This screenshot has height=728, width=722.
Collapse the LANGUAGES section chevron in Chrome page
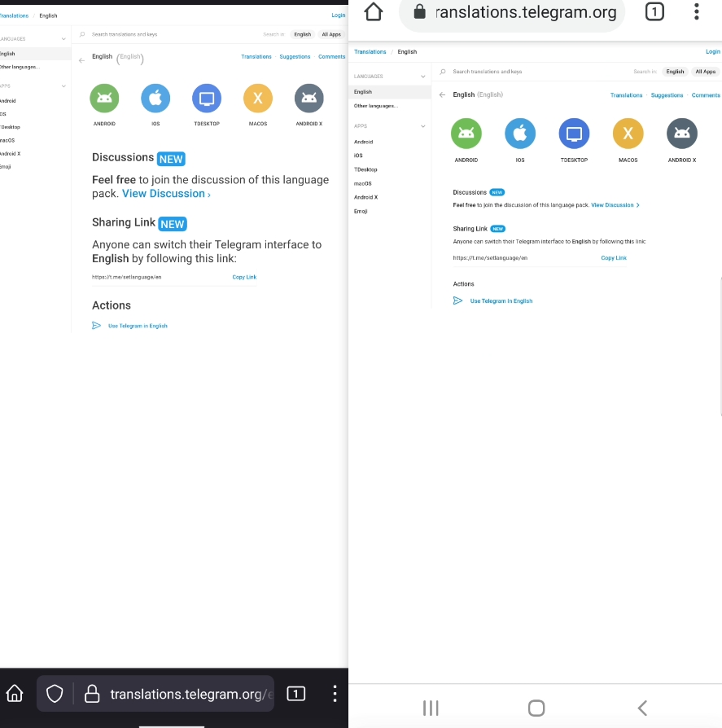pyautogui.click(x=422, y=77)
